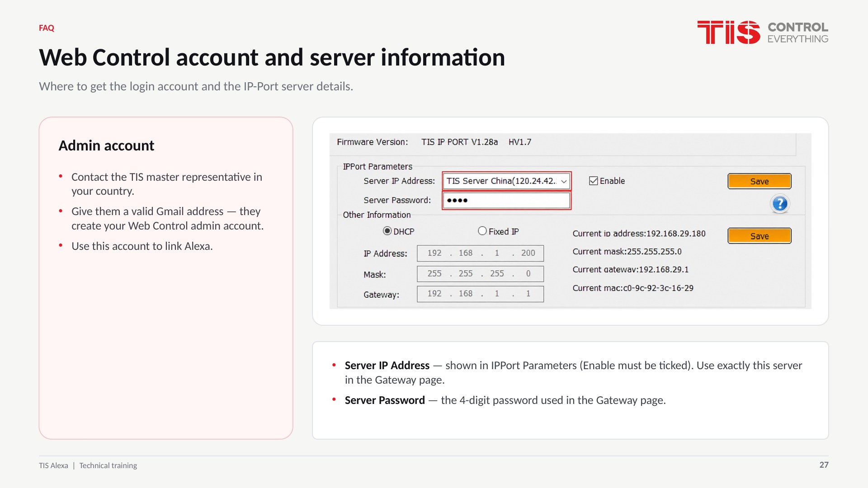This screenshot has width=868, height=488.
Task: Click Save button next to Enable checkbox
Action: pyautogui.click(x=759, y=181)
